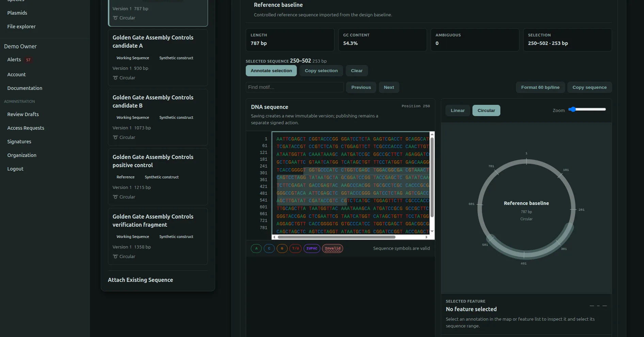Screen dimensions: 644x337
Task: Open Signatures page
Action: 19,142
